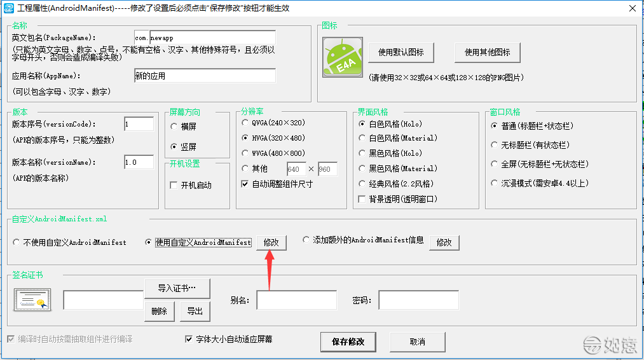The height and width of the screenshot is (360, 644).
Task: Click the E4A Android app icon
Action: pyautogui.click(x=342, y=58)
